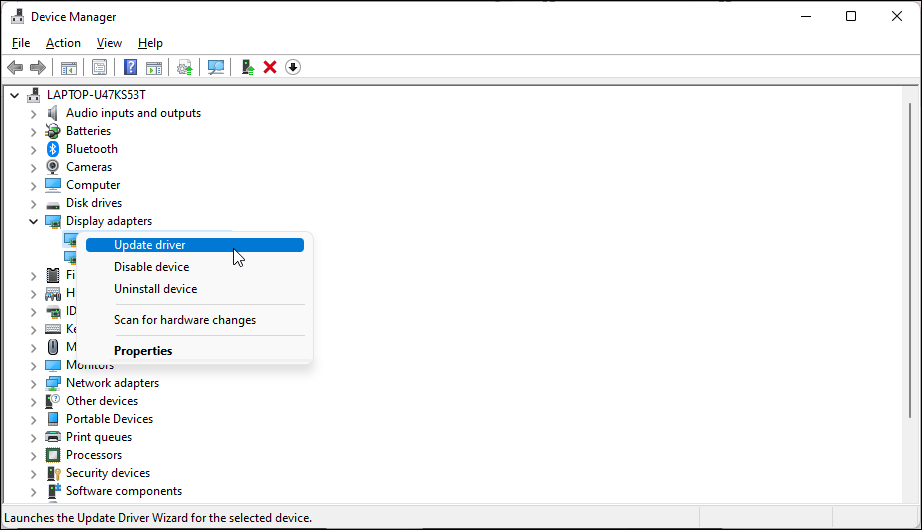Click the Back arrow toolbar icon
Screen dimensions: 922x530
15,68
